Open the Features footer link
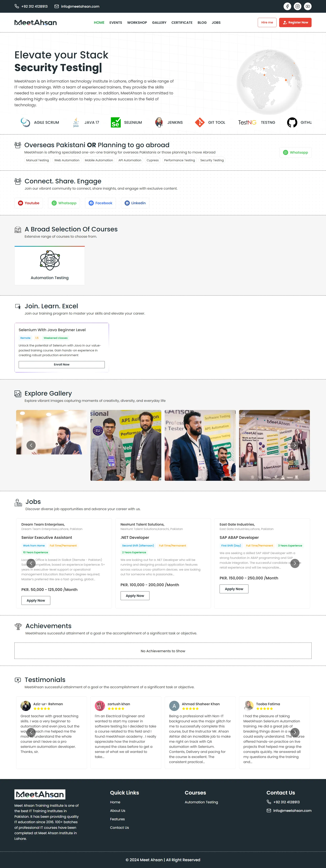Screen dimensions: 326x868 click(117, 819)
